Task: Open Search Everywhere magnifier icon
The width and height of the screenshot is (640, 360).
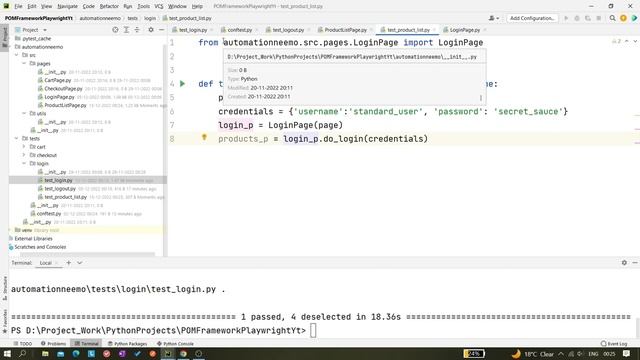Action: coord(612,18)
